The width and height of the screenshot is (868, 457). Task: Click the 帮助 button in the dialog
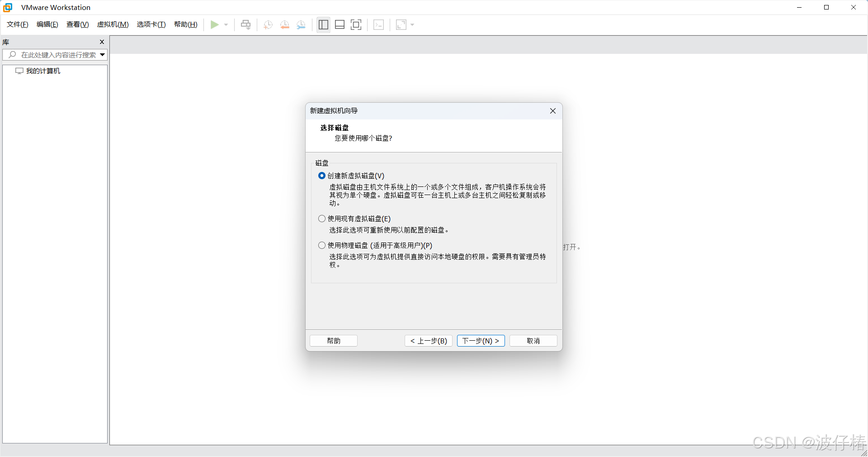tap(333, 341)
